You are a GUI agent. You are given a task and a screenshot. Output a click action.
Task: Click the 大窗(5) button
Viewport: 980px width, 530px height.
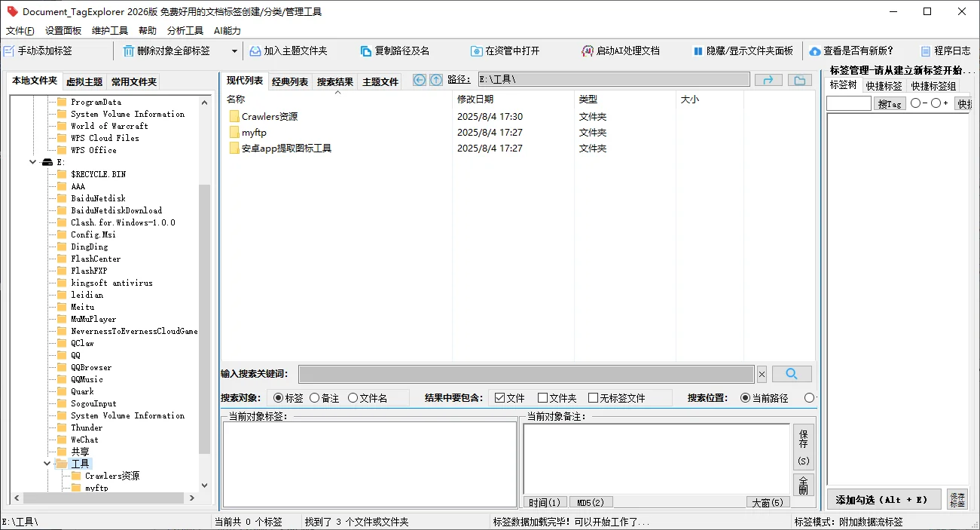pos(768,502)
